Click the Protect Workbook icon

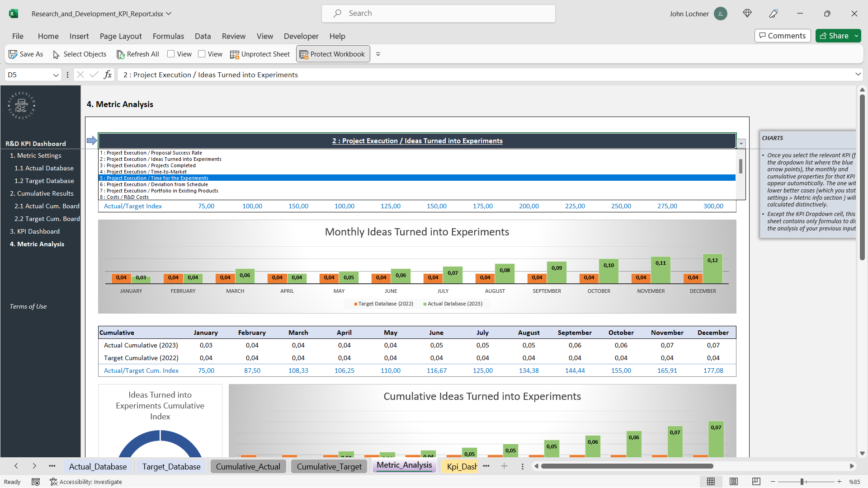[303, 54]
